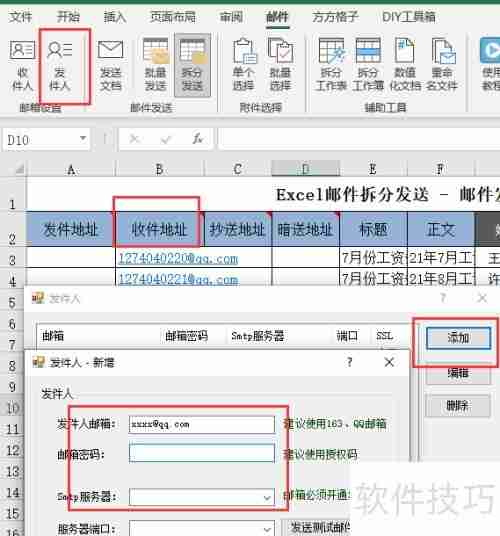Click the 邮箱密码 input field
The height and width of the screenshot is (536, 500).
[202, 453]
